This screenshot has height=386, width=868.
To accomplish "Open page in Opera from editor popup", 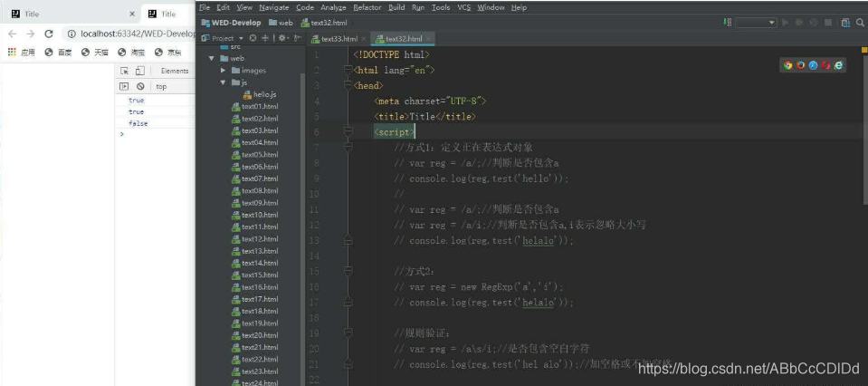I will pyautogui.click(x=826, y=65).
